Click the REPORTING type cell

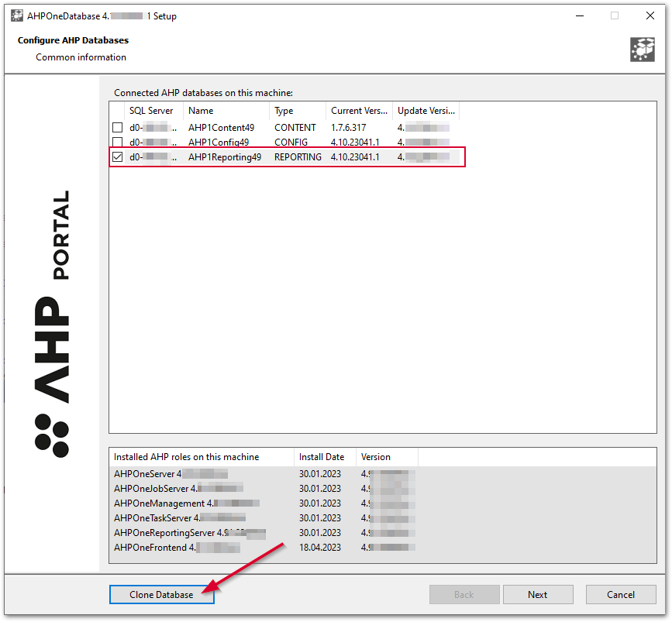298,157
